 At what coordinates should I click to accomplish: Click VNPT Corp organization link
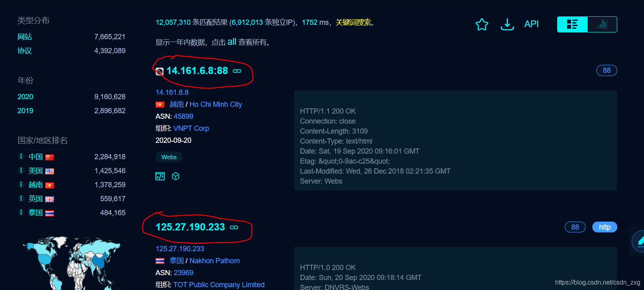(191, 128)
